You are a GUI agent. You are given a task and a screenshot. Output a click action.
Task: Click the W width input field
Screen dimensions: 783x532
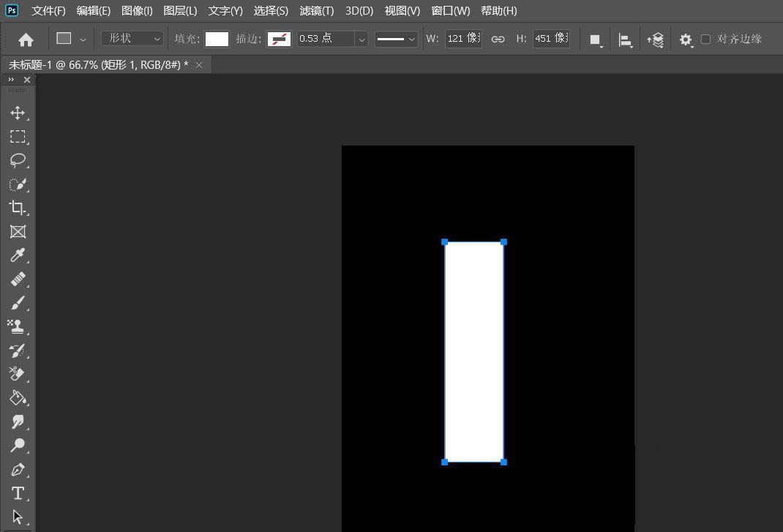point(463,39)
